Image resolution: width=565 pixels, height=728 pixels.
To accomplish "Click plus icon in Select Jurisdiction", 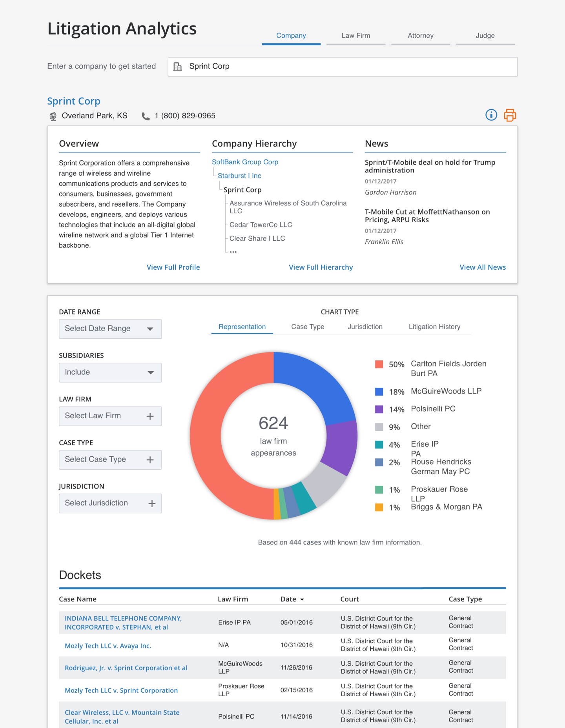I will click(x=152, y=503).
